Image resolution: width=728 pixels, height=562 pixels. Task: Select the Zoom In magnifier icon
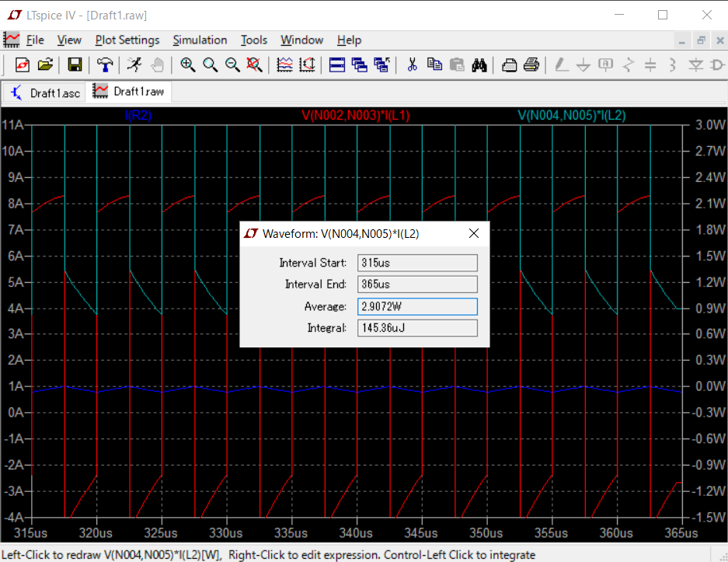click(187, 65)
